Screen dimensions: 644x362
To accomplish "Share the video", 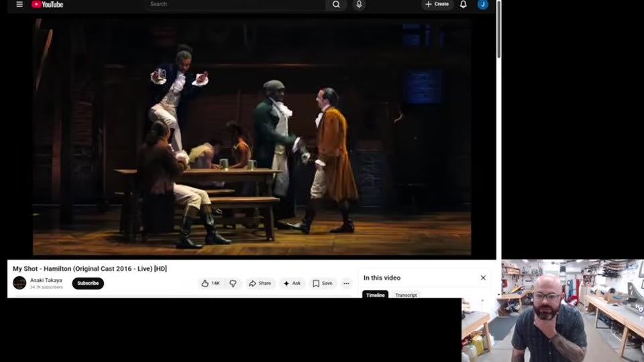I will tap(260, 283).
